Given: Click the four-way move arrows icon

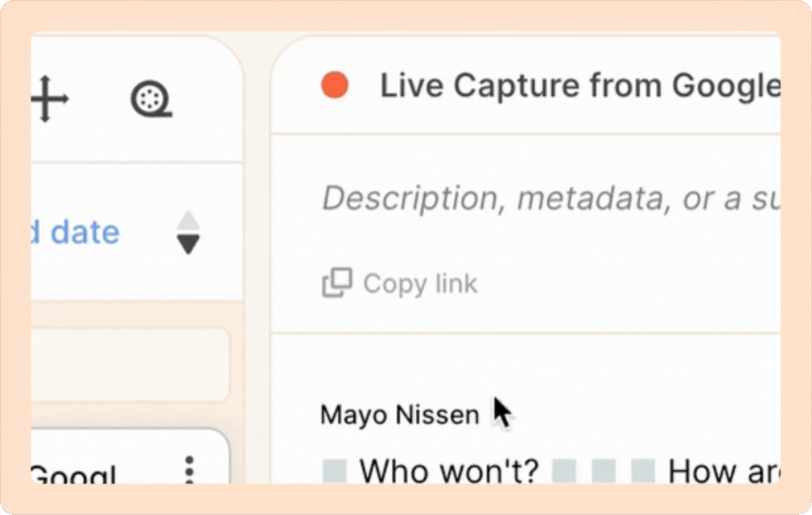Looking at the screenshot, I should click(x=50, y=100).
